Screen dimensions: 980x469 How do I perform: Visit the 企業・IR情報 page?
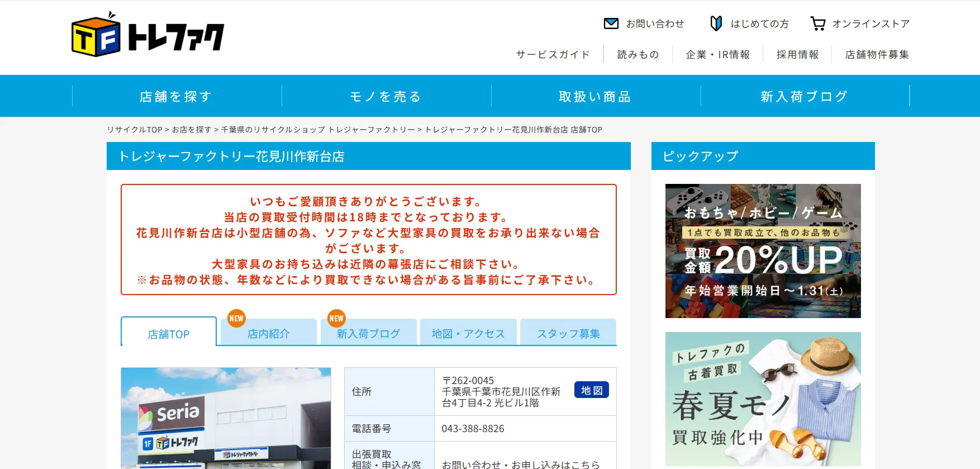point(717,54)
